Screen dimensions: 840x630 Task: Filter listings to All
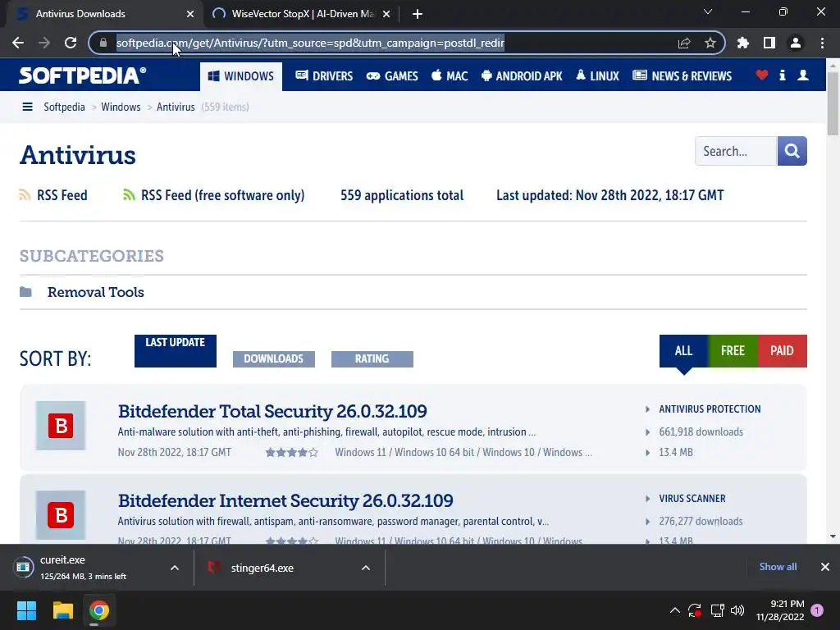point(683,351)
